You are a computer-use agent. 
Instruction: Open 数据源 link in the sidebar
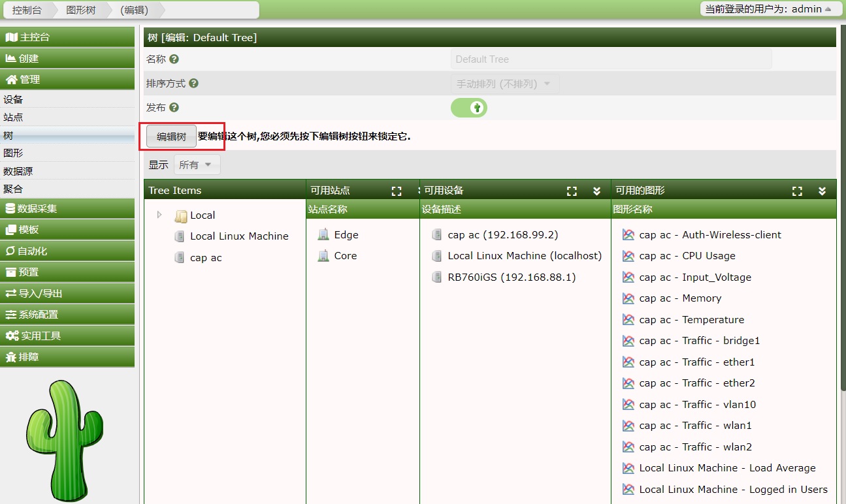18,171
